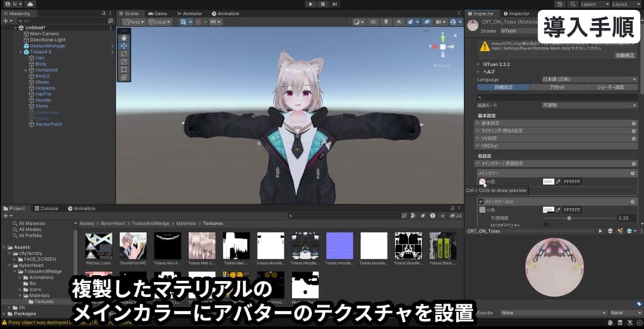Expand the Humanoid object in Hierarchy

point(26,70)
